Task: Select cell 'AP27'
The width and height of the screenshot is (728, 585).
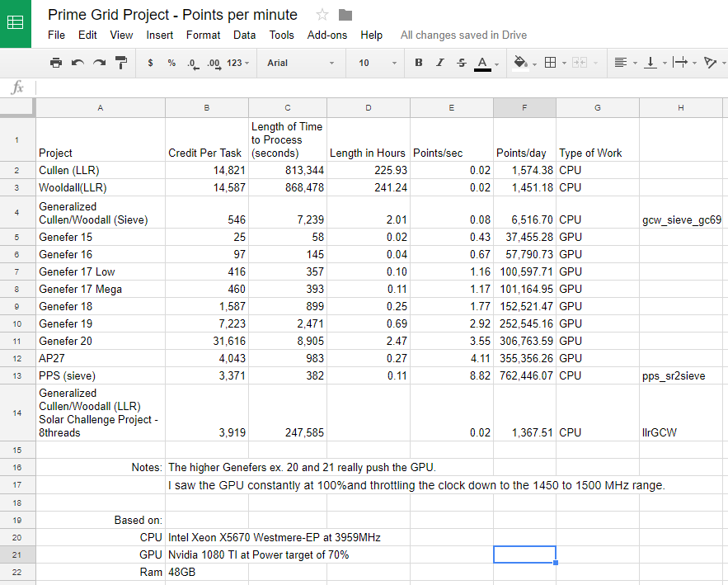Action: pos(101,358)
